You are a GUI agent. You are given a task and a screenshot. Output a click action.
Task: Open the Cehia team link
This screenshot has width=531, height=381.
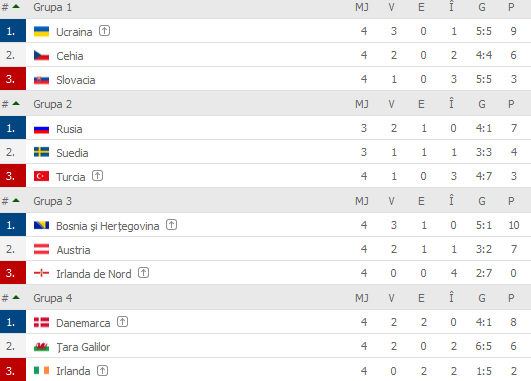tap(69, 56)
